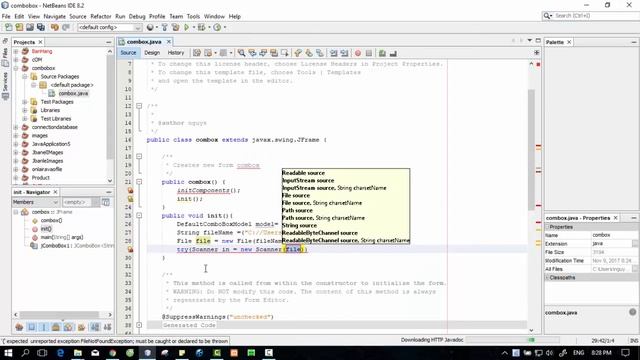Click the Edge browser taskbar icon
This screenshot has height=360, width=640.
60,353
